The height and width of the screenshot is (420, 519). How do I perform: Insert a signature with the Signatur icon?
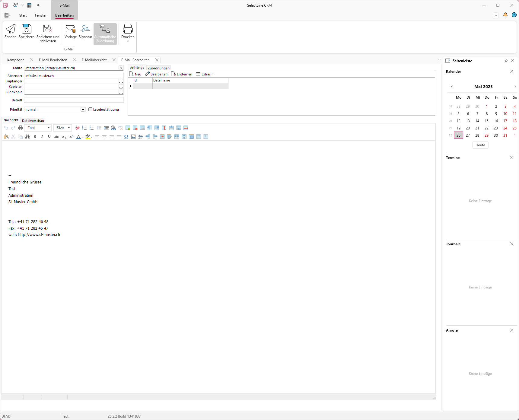(85, 29)
